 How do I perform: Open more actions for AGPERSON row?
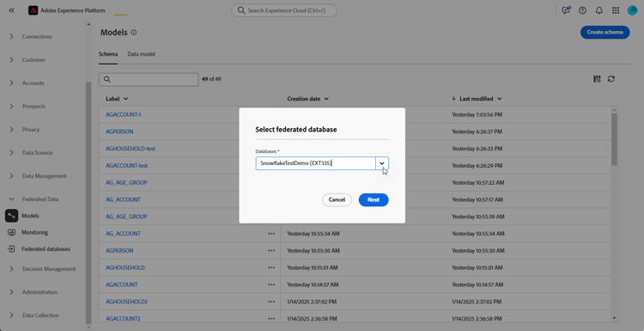click(x=271, y=250)
